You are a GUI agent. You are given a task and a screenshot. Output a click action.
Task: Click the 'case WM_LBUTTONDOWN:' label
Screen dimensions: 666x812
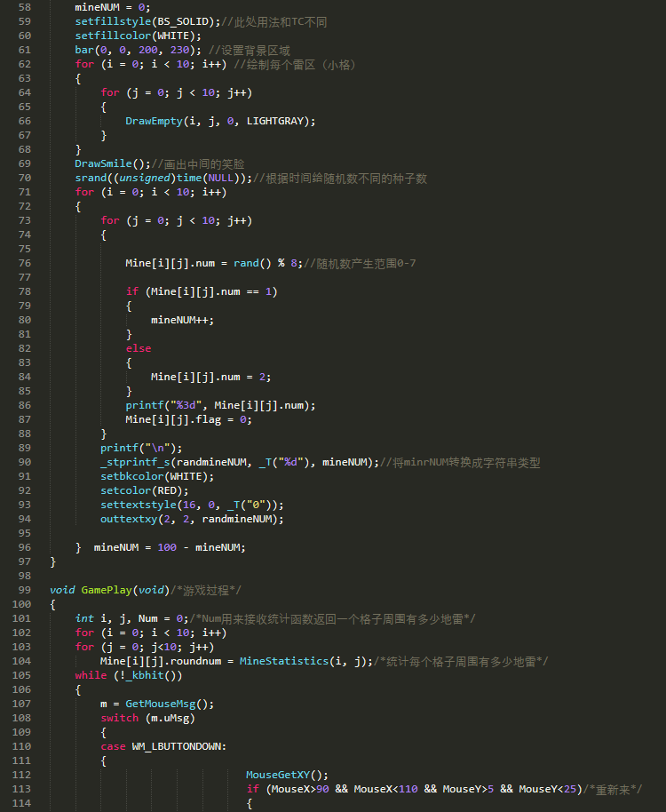pos(163,746)
